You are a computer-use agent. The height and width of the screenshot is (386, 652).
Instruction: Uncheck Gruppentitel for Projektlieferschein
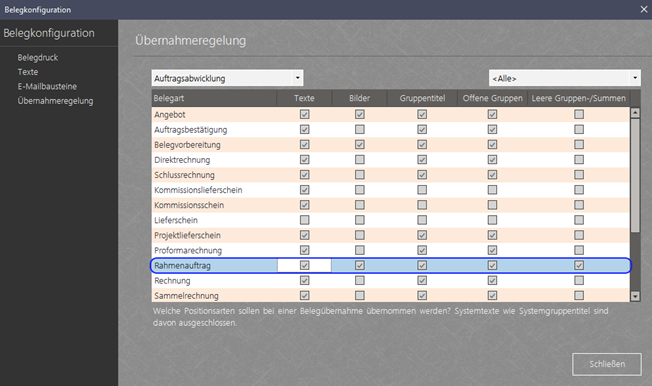point(422,235)
